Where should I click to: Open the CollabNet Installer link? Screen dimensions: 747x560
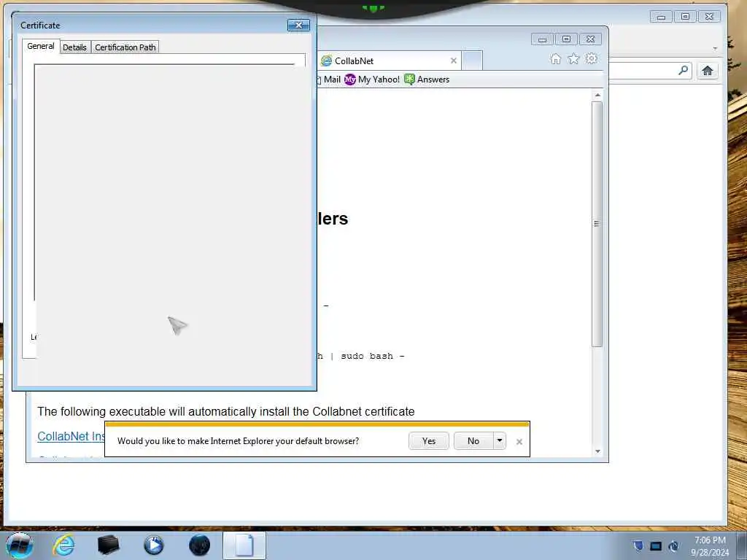[71, 436]
